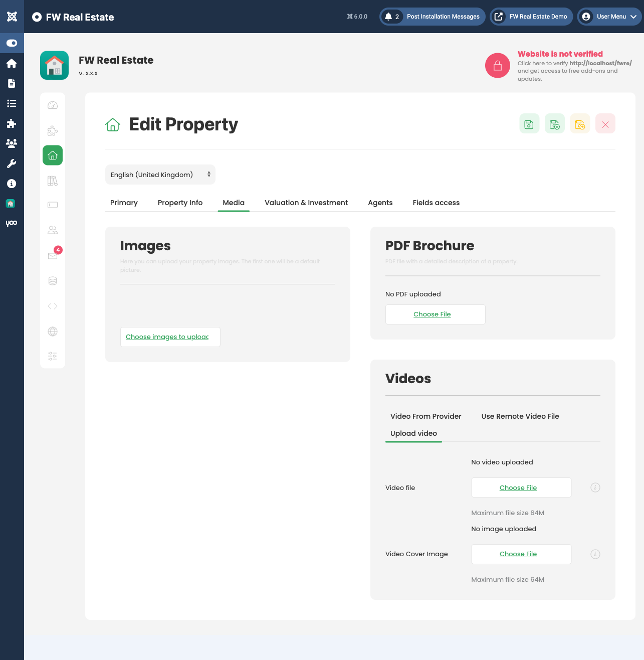Toggle the Joomla admin sidebar menu switch
The height and width of the screenshot is (660, 644).
pyautogui.click(x=12, y=43)
